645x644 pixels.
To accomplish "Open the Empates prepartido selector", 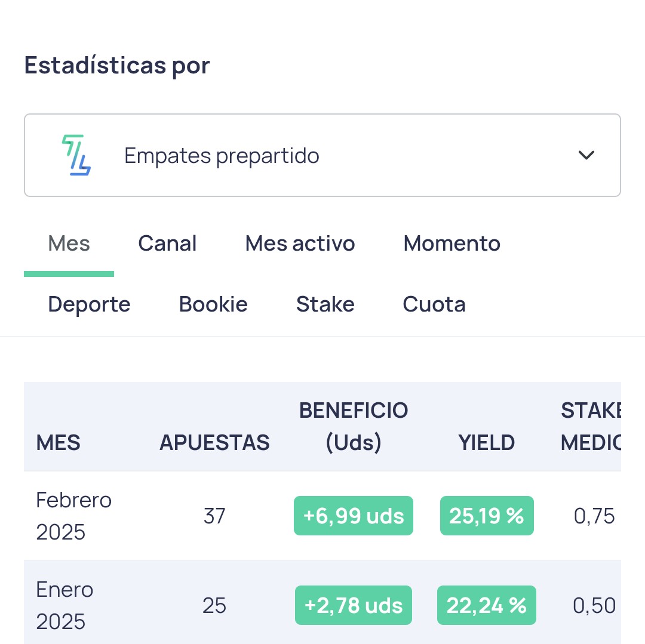I will [x=322, y=155].
